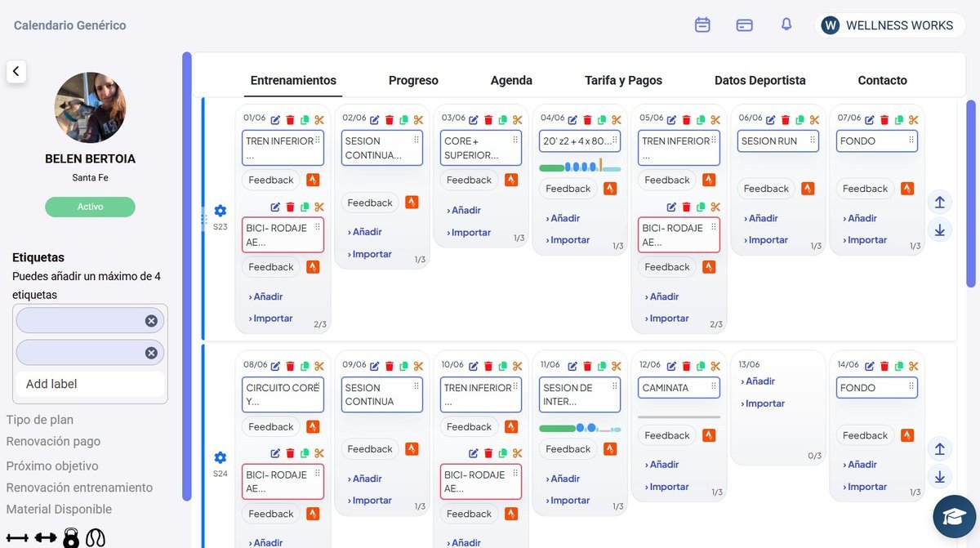
Task: Check the notifications bell icon
Action: [x=786, y=25]
